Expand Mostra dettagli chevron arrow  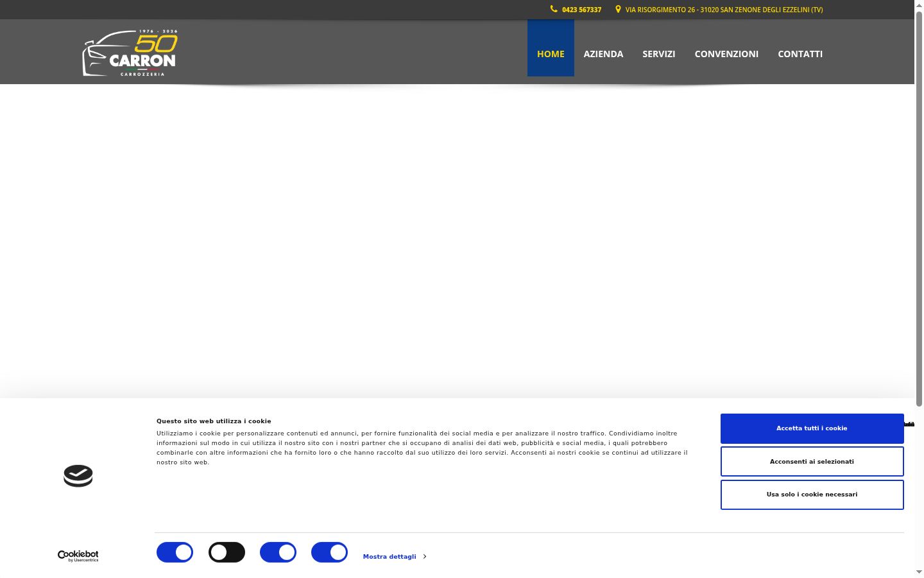425,557
